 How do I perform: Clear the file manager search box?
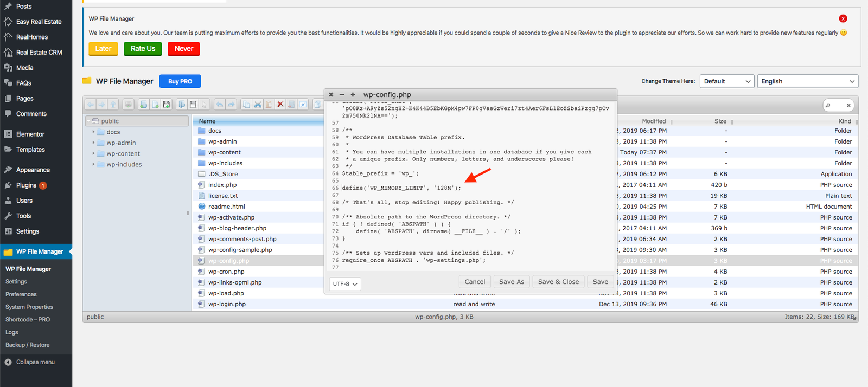[848, 105]
